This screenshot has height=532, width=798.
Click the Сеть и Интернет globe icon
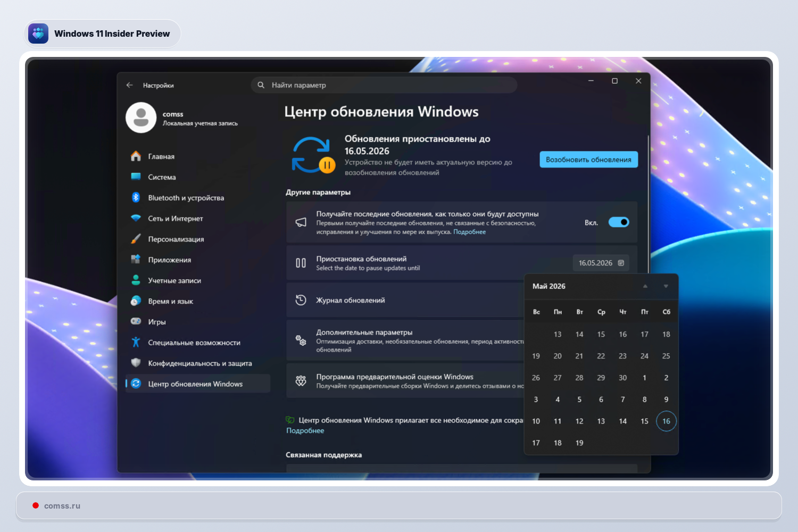pos(135,218)
